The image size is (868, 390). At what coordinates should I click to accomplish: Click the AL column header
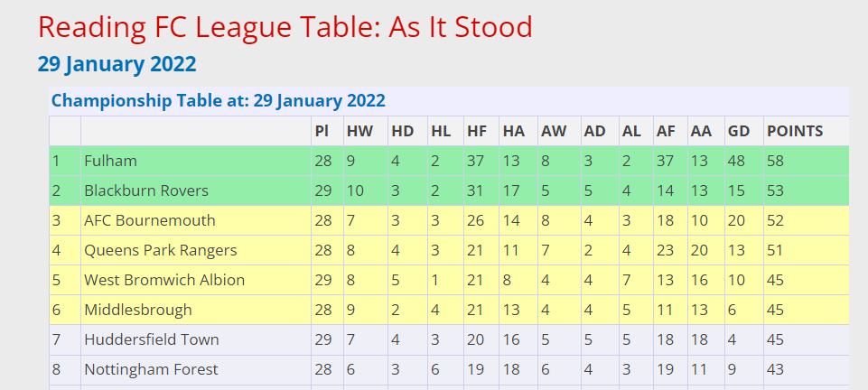tap(631, 131)
